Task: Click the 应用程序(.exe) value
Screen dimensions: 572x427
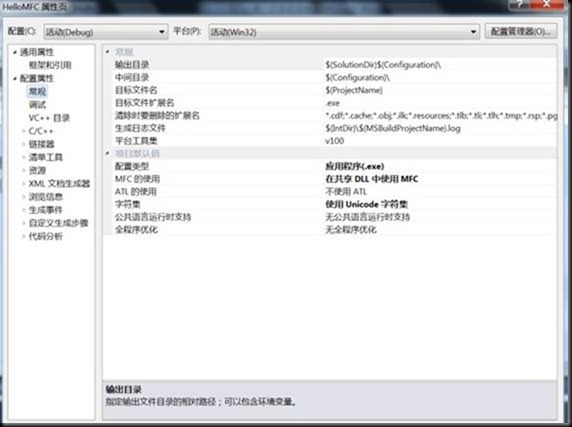Action: 355,166
